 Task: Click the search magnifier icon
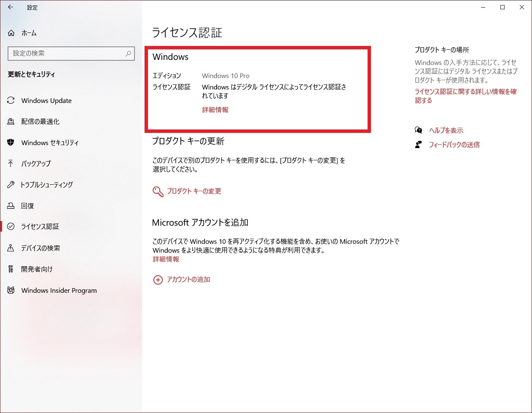(x=128, y=54)
